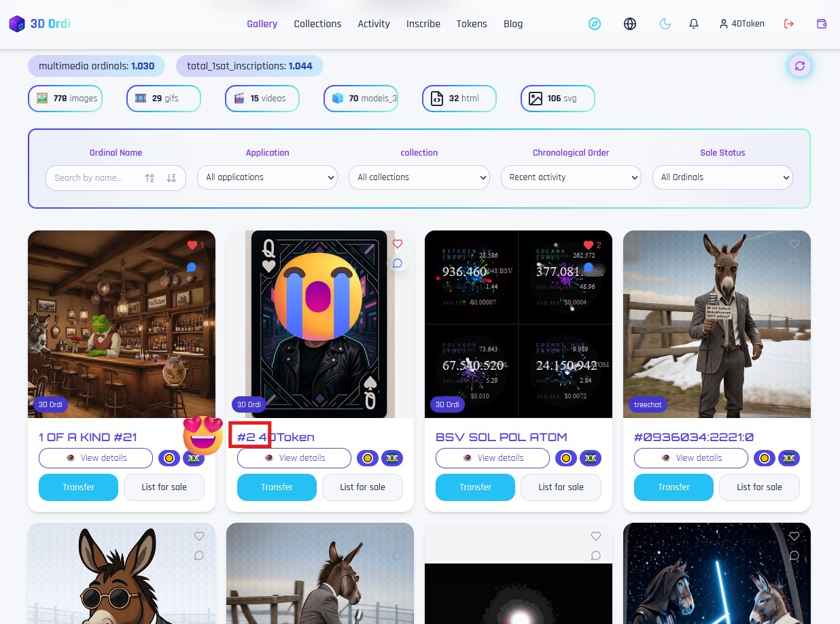Filter by 778 images
Screen dimensions: 840x624
click(x=65, y=99)
